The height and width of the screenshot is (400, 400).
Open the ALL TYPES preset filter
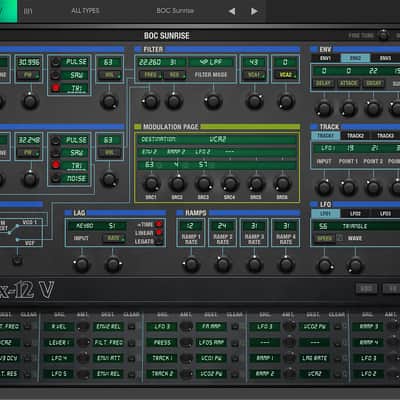click(x=85, y=11)
